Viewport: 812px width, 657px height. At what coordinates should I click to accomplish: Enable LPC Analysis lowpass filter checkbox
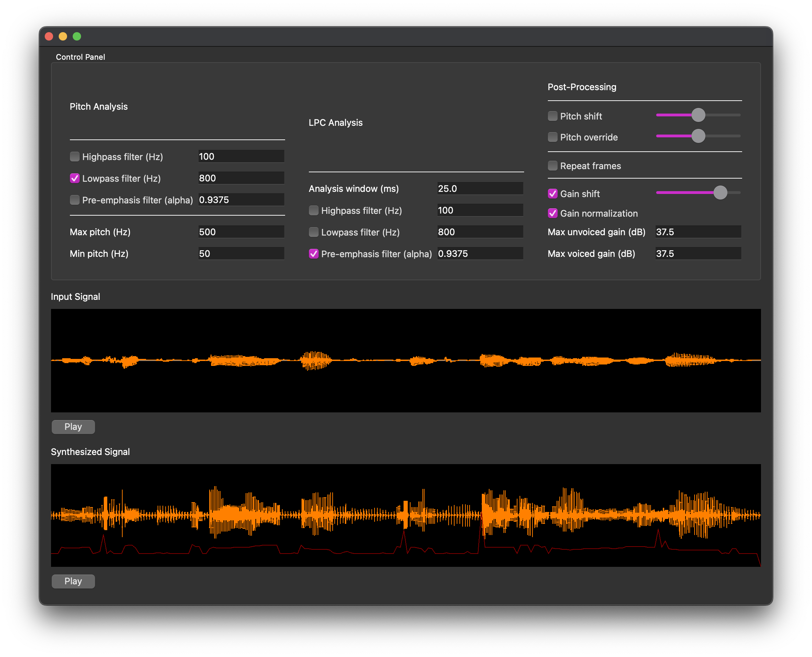point(314,232)
